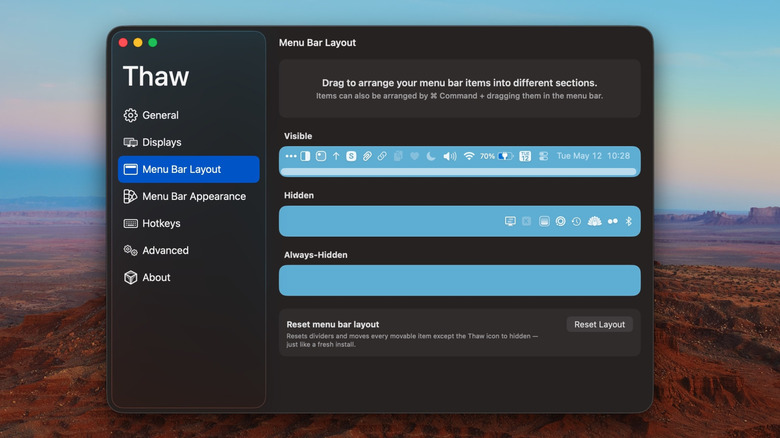Viewport: 780px width, 438px height.
Task: Select the peacock fan-shaped icon in Hidden
Action: 594,221
